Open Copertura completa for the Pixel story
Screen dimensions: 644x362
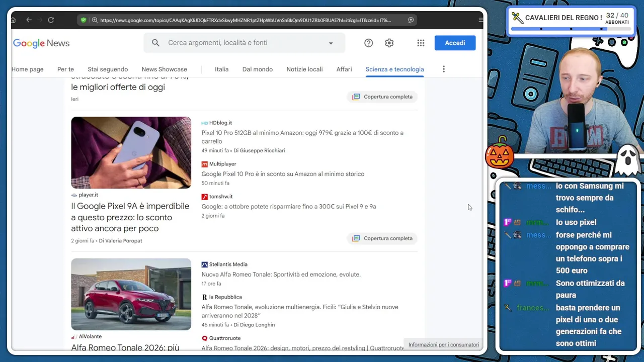382,238
